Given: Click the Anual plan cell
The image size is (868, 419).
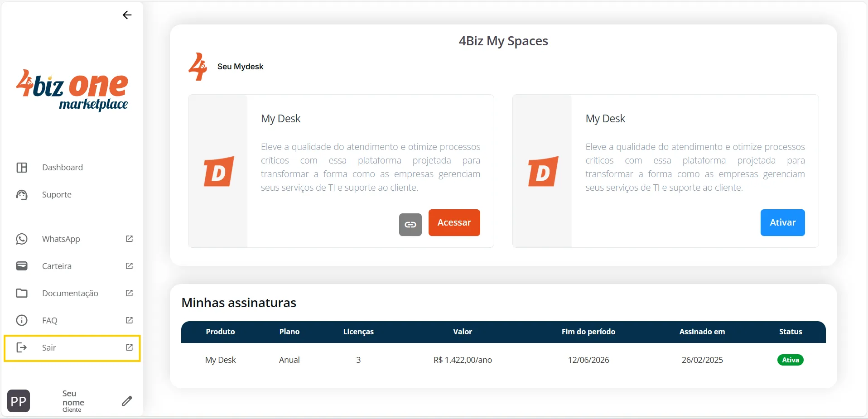Looking at the screenshot, I should click(x=289, y=360).
